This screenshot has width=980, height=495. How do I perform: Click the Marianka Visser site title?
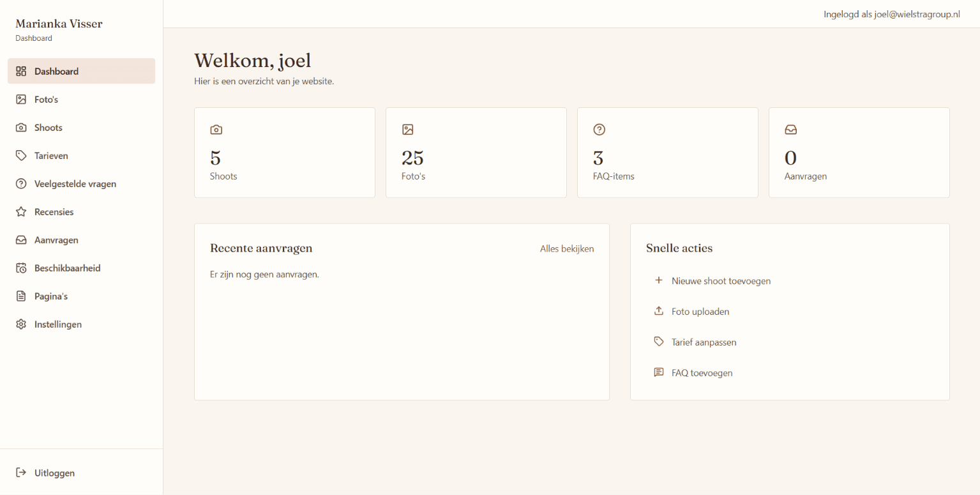59,24
